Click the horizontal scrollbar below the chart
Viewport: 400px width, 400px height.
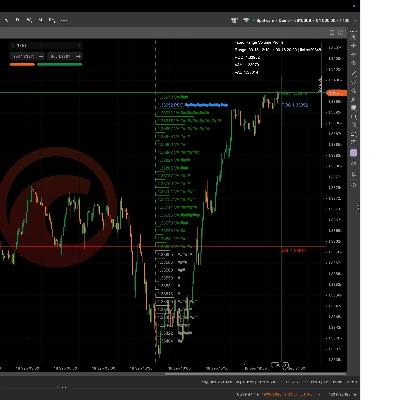[255, 374]
